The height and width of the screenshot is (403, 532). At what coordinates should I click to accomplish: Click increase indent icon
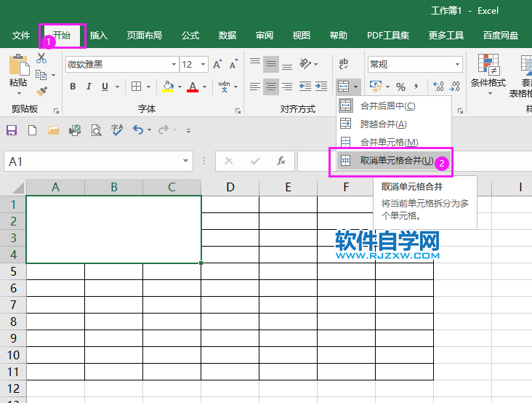(x=321, y=87)
